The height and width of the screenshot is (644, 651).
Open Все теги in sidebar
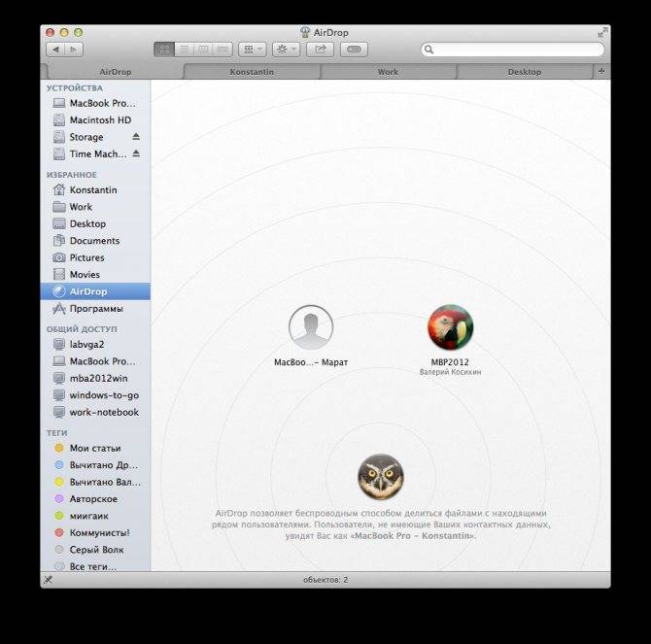[x=92, y=566]
